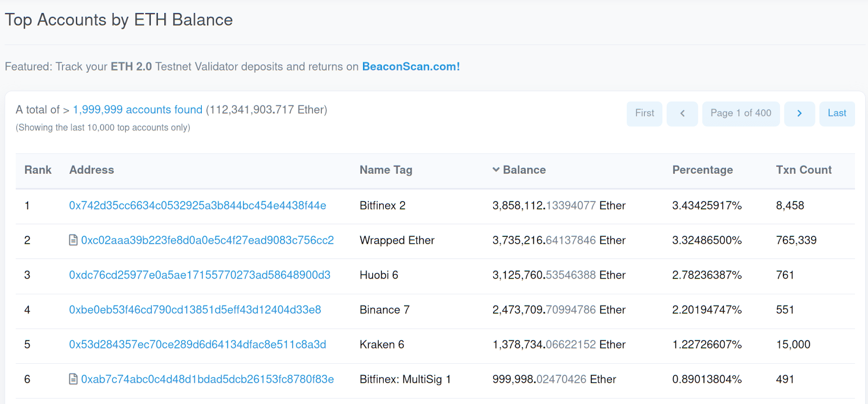Select the Huobi 6 name tag
The image size is (868, 404).
click(x=379, y=275)
